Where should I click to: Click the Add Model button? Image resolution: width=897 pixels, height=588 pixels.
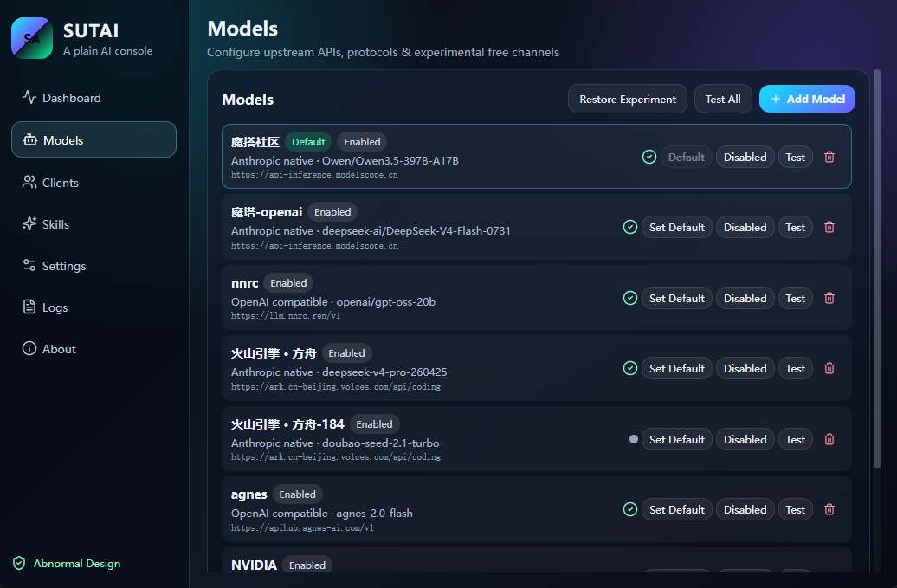coord(807,99)
